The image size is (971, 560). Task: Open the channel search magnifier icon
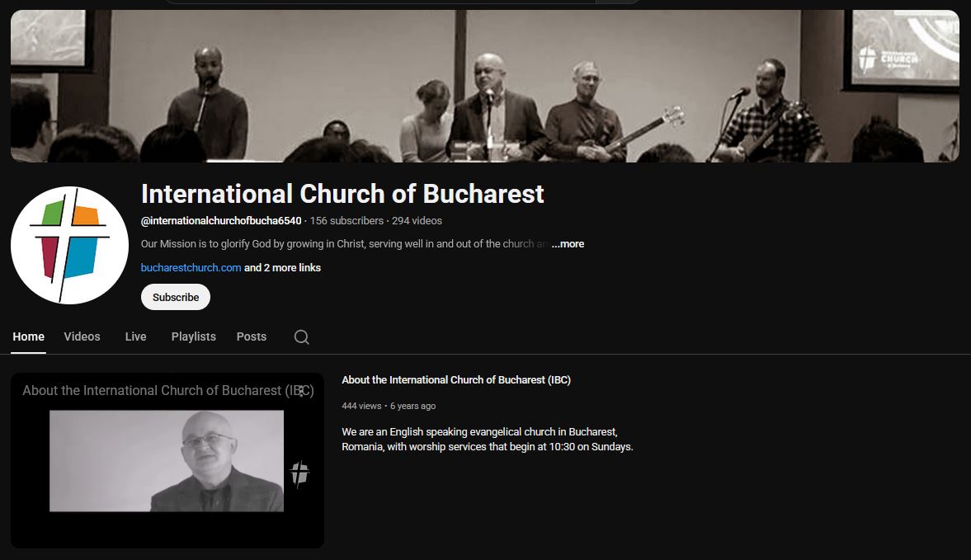click(x=302, y=336)
